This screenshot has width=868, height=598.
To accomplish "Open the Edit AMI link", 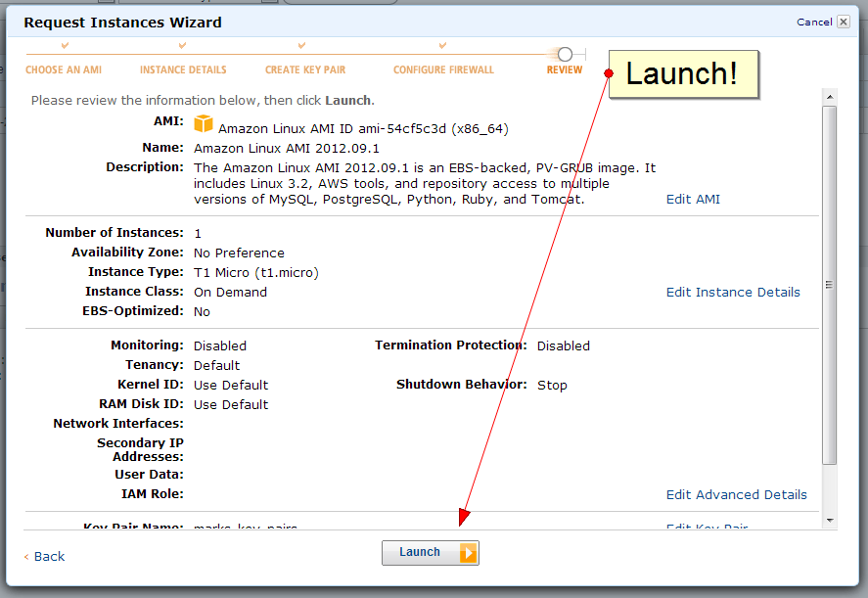I will tap(693, 200).
